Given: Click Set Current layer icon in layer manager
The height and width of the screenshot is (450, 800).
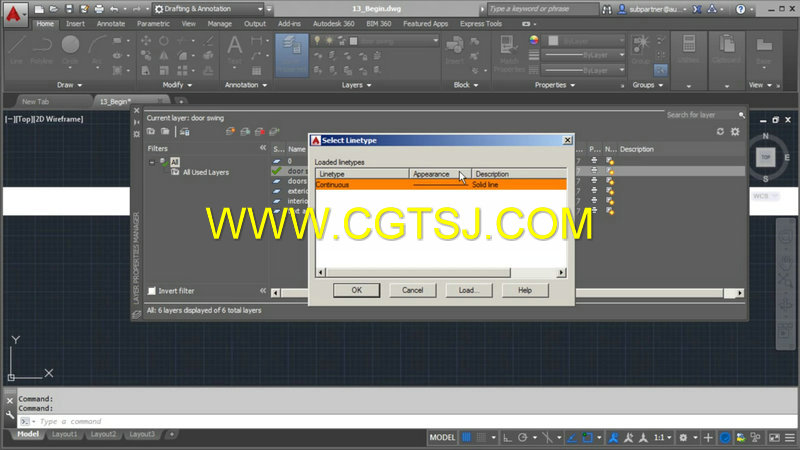Looking at the screenshot, I should (x=274, y=132).
